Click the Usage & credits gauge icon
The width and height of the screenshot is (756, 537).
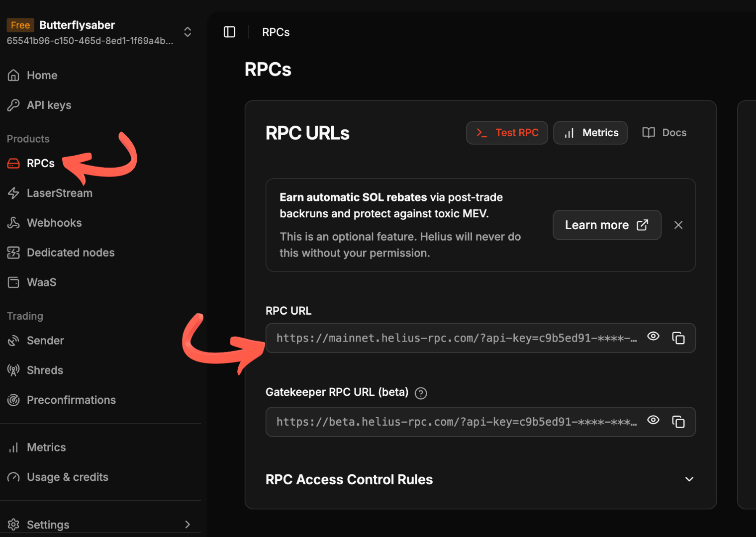[x=13, y=477]
